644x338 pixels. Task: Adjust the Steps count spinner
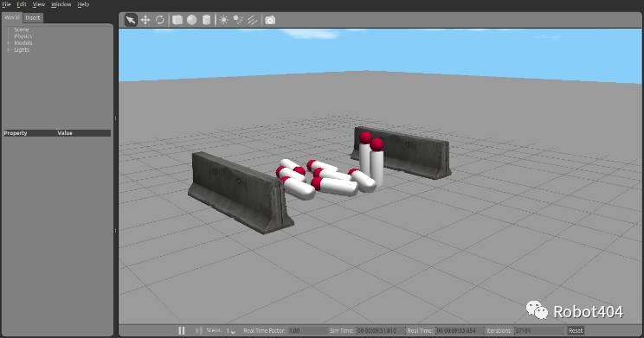pyautogui.click(x=231, y=330)
